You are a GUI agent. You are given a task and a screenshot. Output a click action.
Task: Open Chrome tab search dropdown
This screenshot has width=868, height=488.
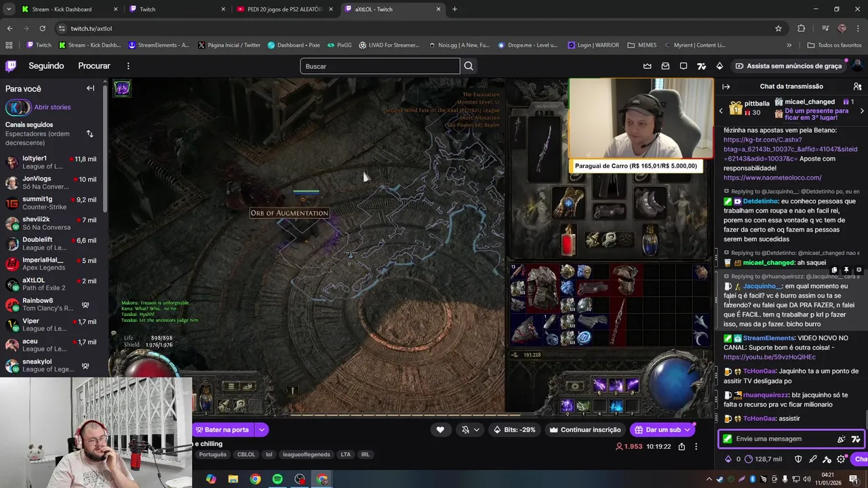point(9,9)
